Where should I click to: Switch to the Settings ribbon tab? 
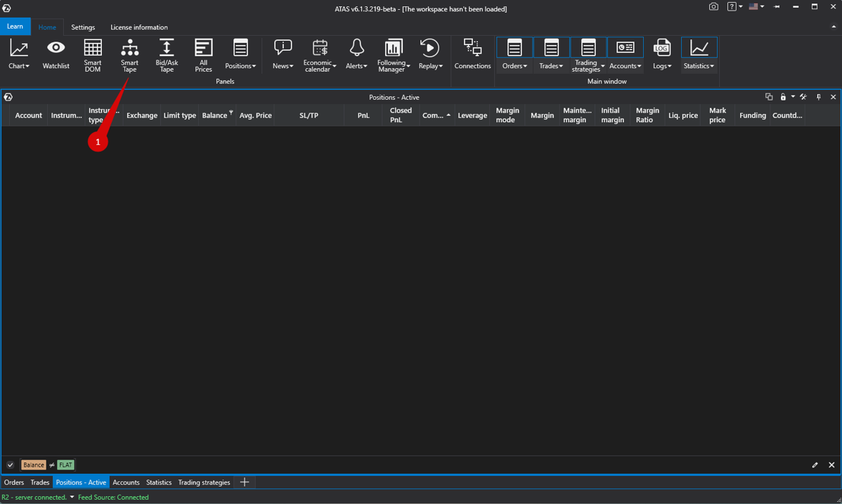[83, 27]
